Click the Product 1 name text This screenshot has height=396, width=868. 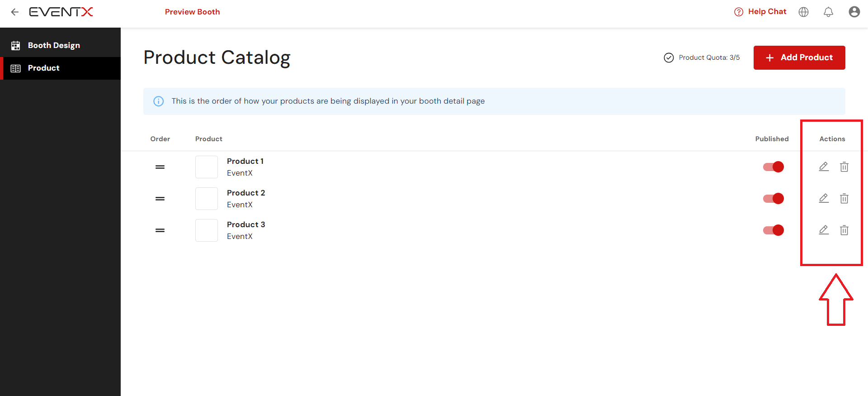tap(245, 161)
